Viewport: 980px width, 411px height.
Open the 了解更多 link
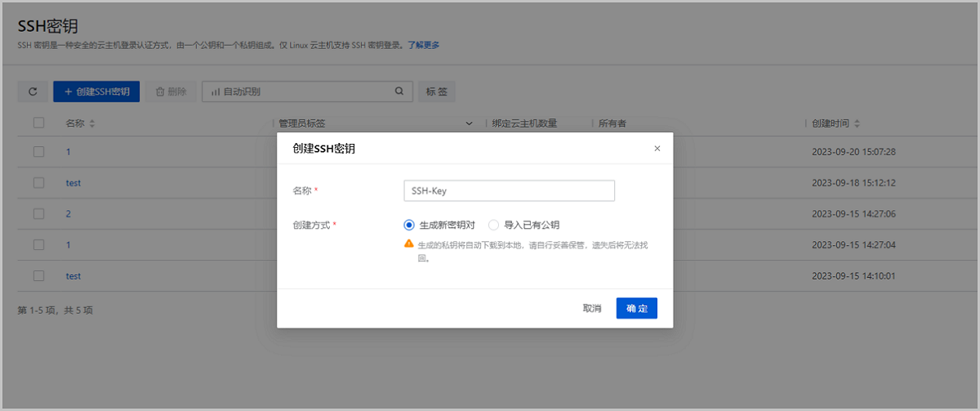424,45
